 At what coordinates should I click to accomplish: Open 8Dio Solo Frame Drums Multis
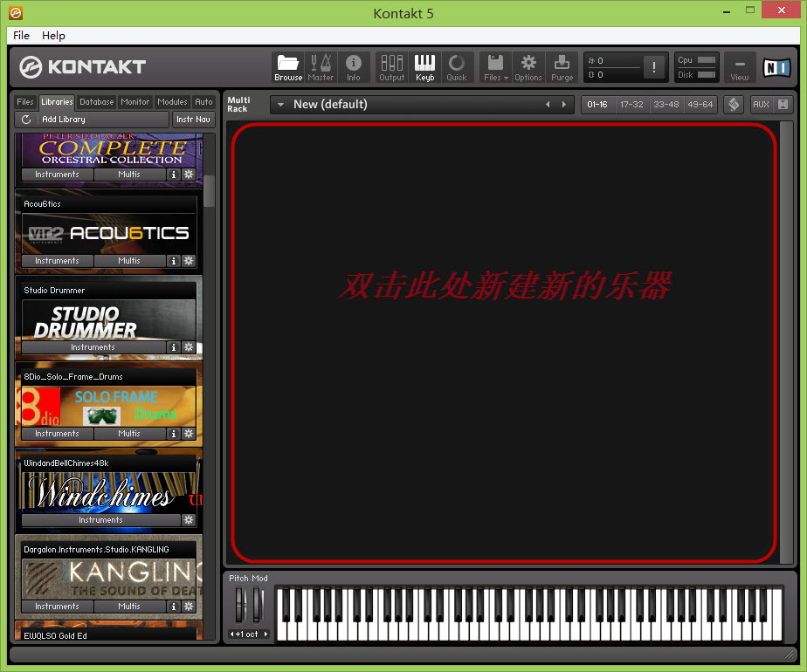(x=129, y=434)
